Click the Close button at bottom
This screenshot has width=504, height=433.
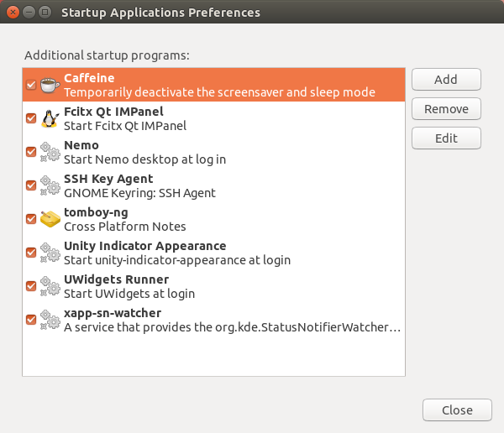(x=457, y=410)
